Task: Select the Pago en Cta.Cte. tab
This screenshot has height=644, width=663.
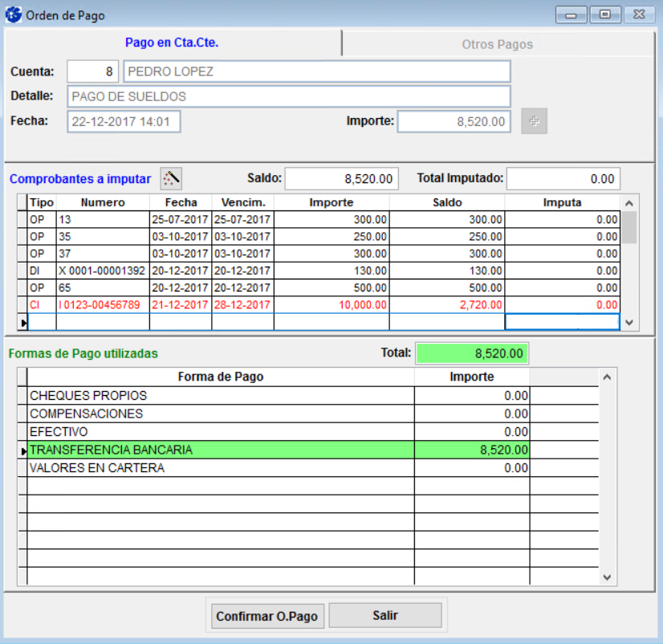Action: 172,43
